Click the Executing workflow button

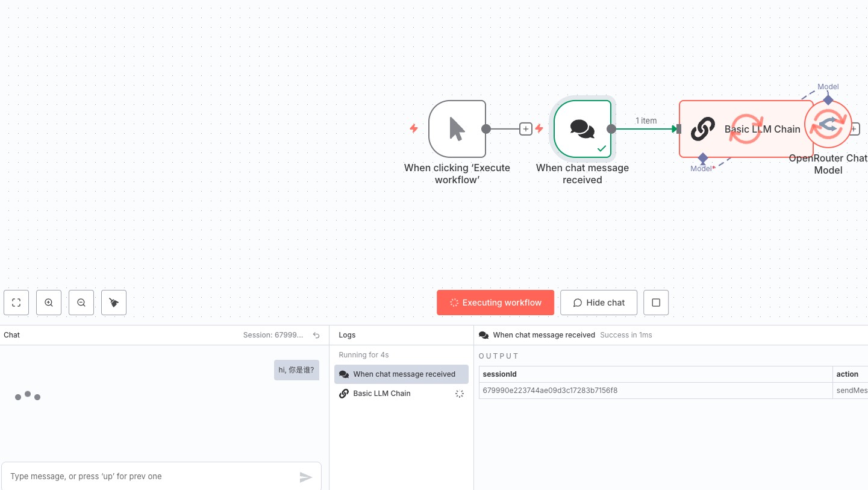point(495,303)
